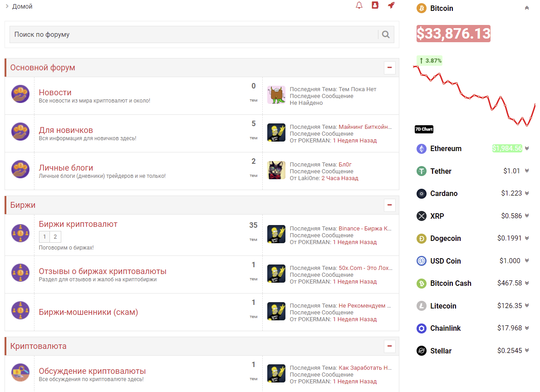Collapse the Криптовалюта section

(x=389, y=346)
